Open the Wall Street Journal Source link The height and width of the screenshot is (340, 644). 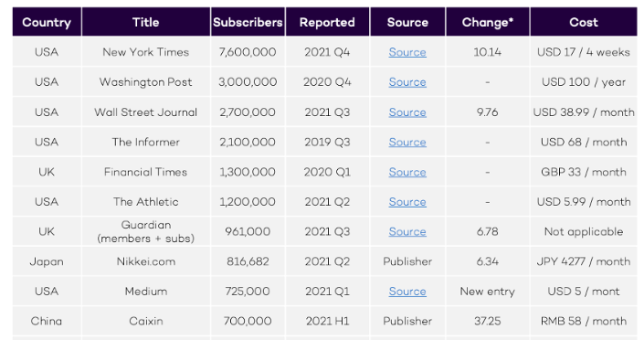coord(407,112)
